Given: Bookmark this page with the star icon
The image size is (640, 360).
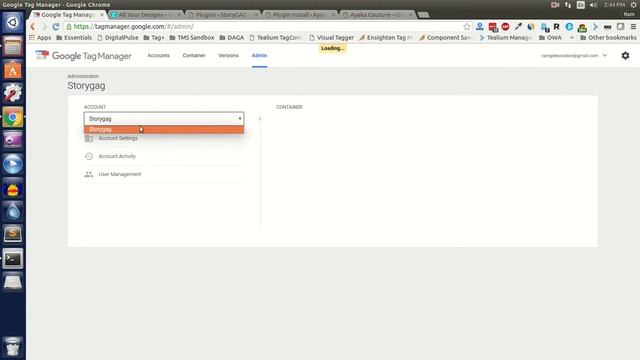Looking at the screenshot, I should (x=467, y=27).
